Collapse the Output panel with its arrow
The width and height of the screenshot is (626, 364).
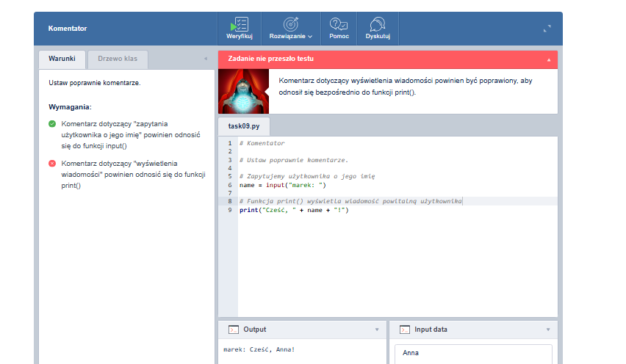point(377,330)
